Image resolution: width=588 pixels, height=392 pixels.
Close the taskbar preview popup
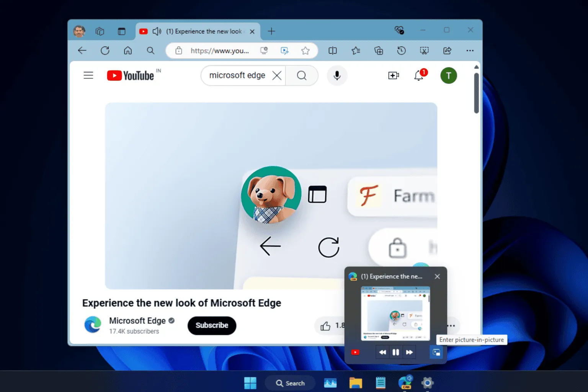coord(437,276)
